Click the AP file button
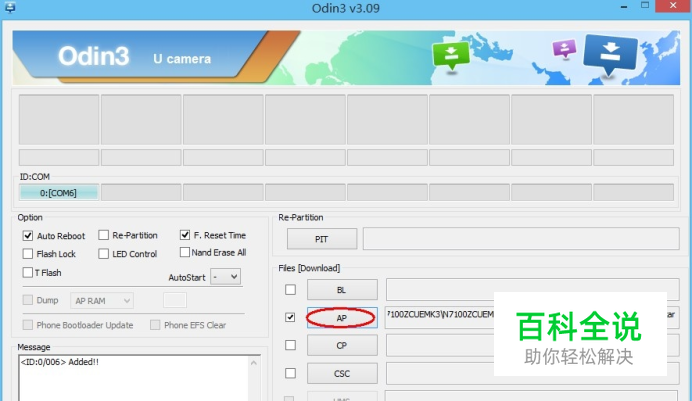This screenshot has width=692, height=401. 342,318
